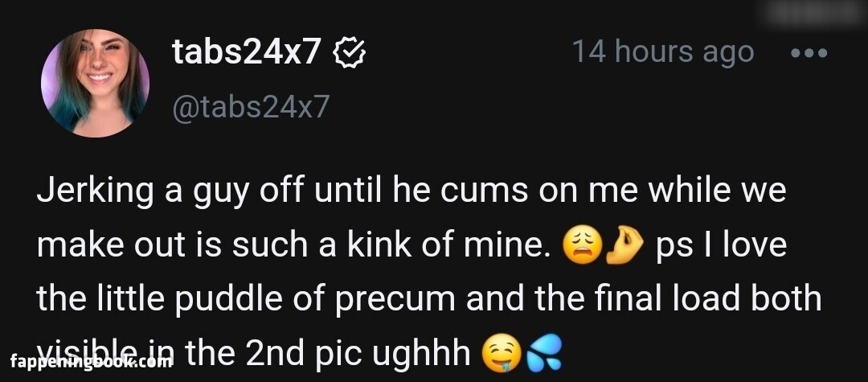This screenshot has height=382, width=868.
Task: Click the verified badge next to tabs24x7
Action: pos(349,53)
